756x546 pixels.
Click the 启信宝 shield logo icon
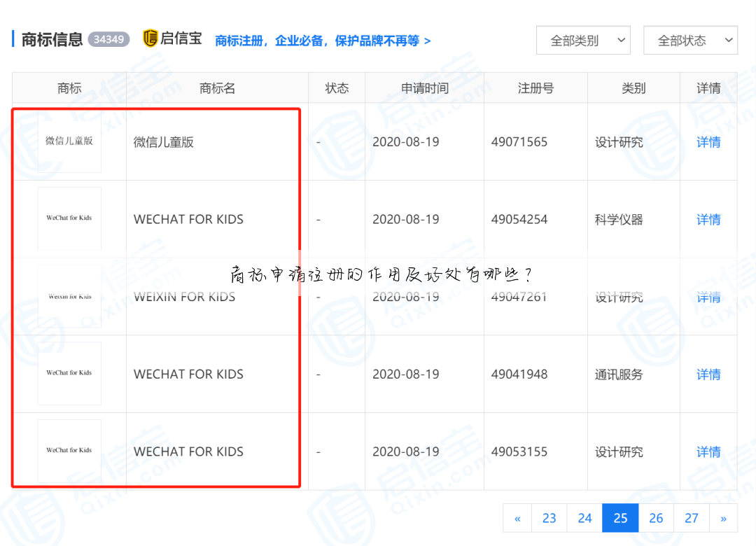[x=149, y=39]
